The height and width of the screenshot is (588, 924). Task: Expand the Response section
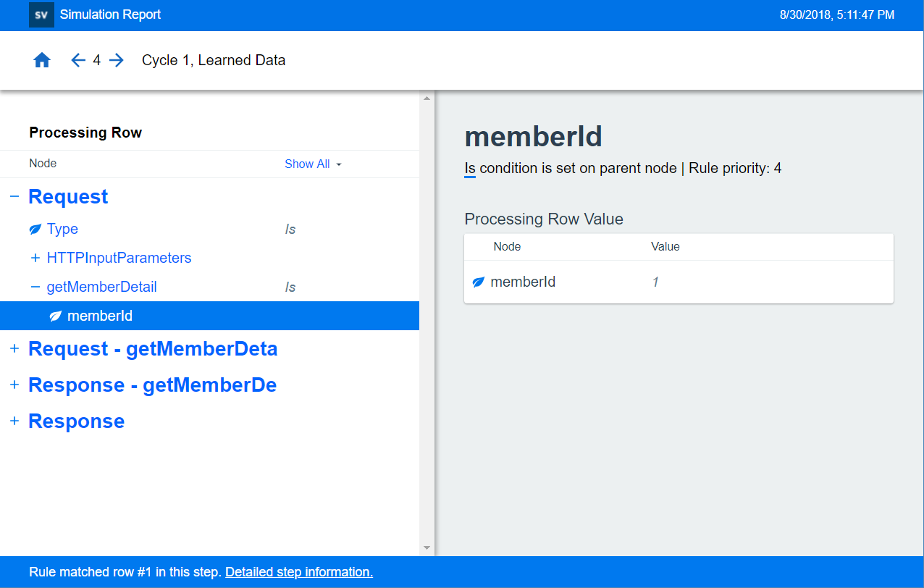[14, 421]
